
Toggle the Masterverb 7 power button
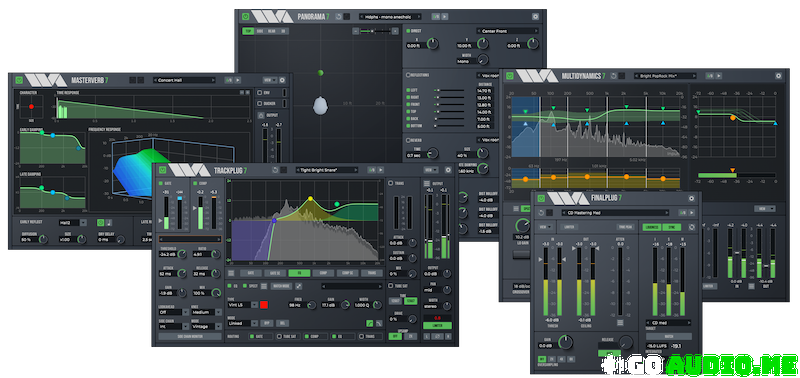coord(19,80)
